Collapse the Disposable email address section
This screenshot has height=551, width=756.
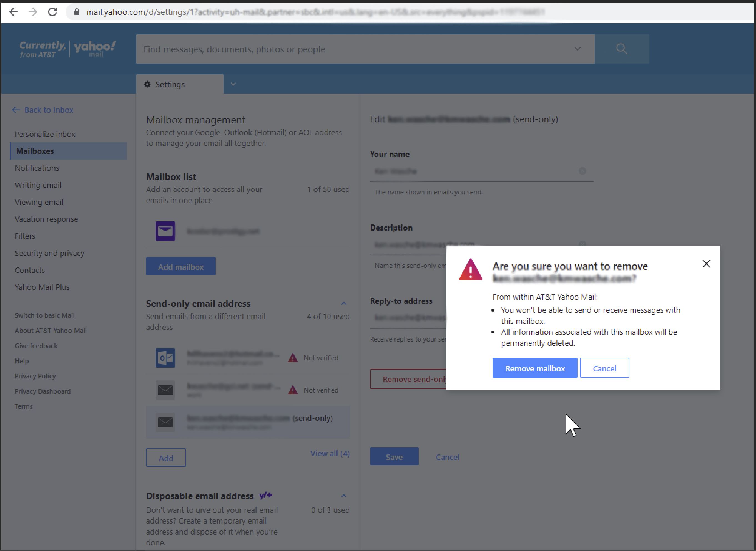pyautogui.click(x=343, y=496)
